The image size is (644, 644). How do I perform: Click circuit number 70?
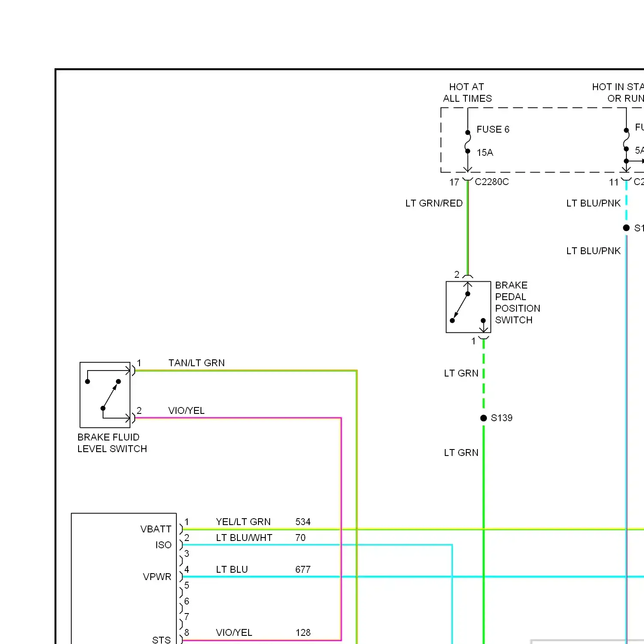click(301, 538)
